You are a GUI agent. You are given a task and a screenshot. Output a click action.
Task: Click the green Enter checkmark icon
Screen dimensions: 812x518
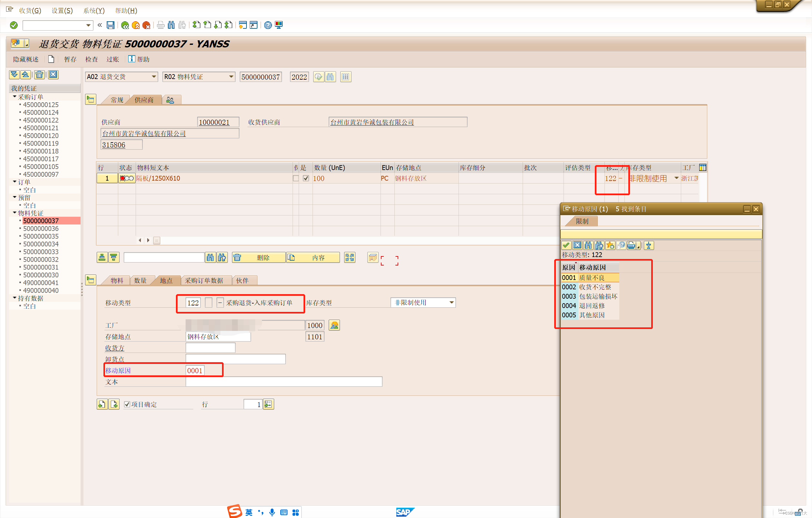click(14, 25)
